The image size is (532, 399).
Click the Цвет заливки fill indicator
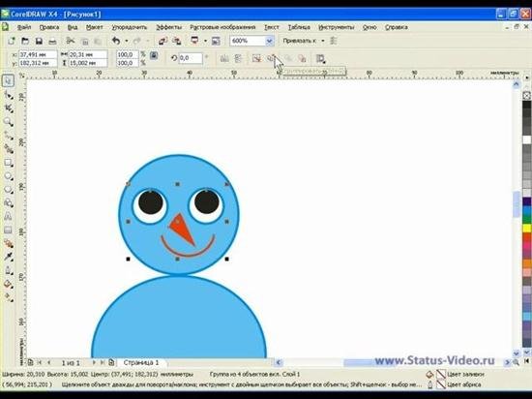pos(455,374)
